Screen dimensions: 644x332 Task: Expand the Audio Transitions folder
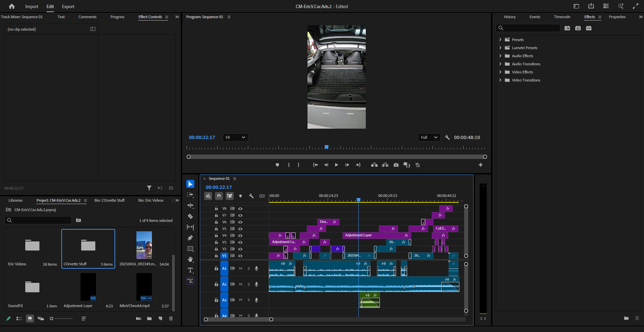[x=500, y=64]
